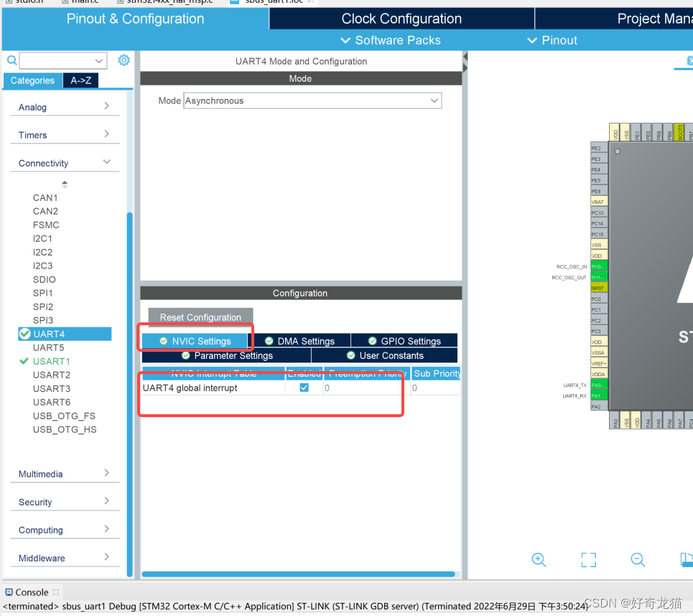This screenshot has height=616, width=693.
Task: Open the Project Manager tab
Action: coord(614,19)
